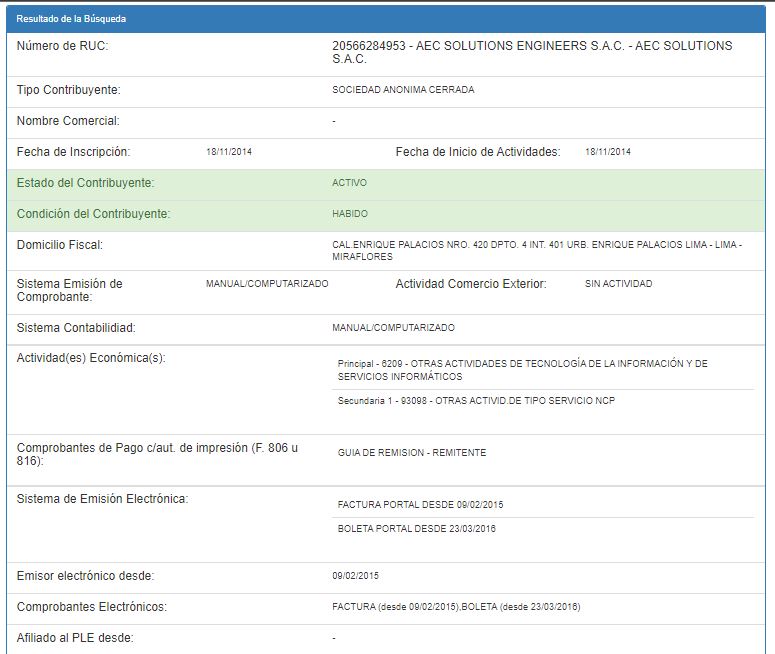Click the 'Actividad Comercio Exterior:' label
This screenshot has width=775, height=654.
(x=471, y=284)
